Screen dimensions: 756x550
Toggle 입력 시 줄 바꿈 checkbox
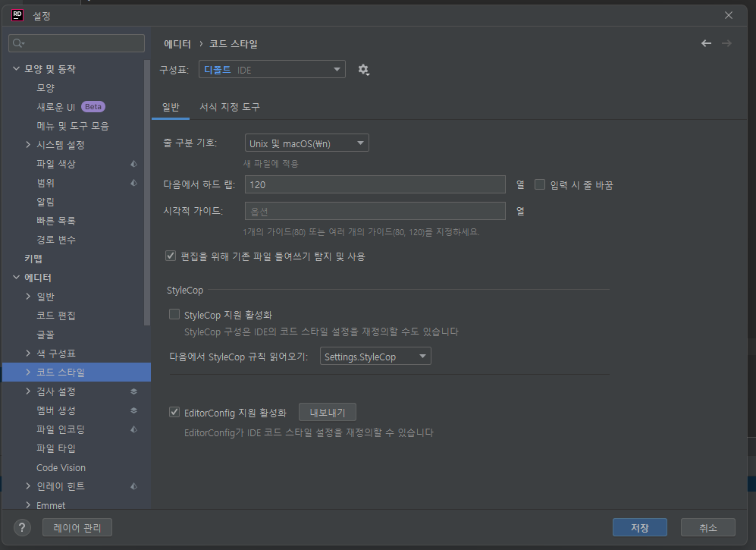540,184
